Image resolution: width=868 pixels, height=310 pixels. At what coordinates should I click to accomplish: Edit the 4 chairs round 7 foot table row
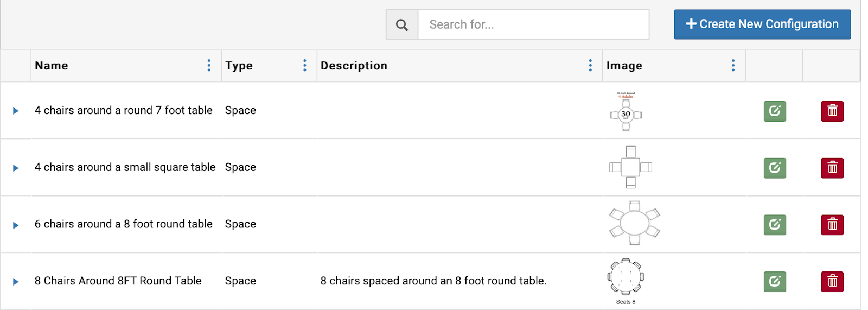775,111
